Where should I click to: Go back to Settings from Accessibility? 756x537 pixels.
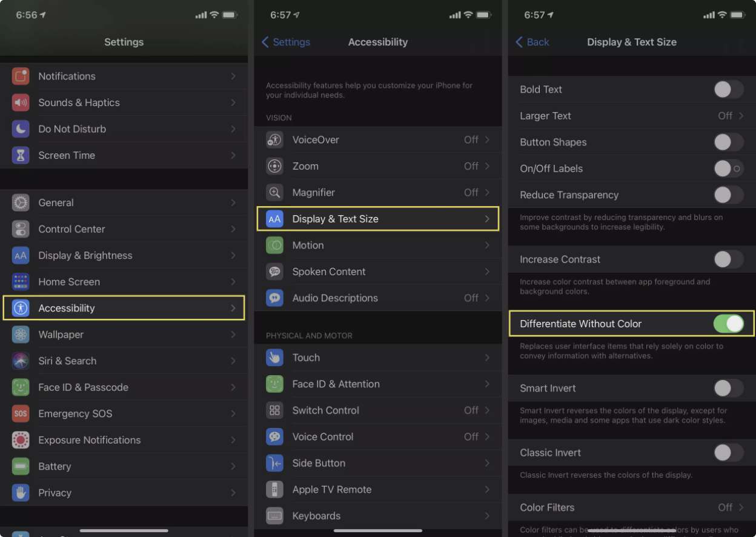click(x=286, y=42)
